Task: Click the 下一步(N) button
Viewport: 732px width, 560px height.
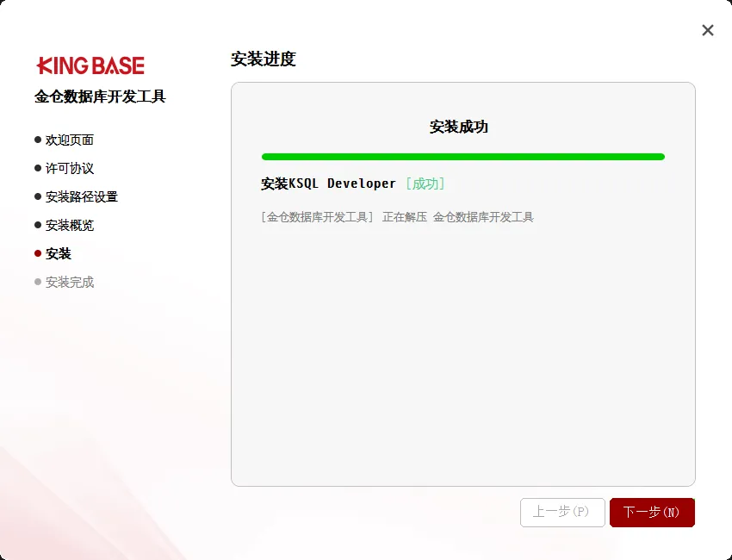Action: pos(652,512)
